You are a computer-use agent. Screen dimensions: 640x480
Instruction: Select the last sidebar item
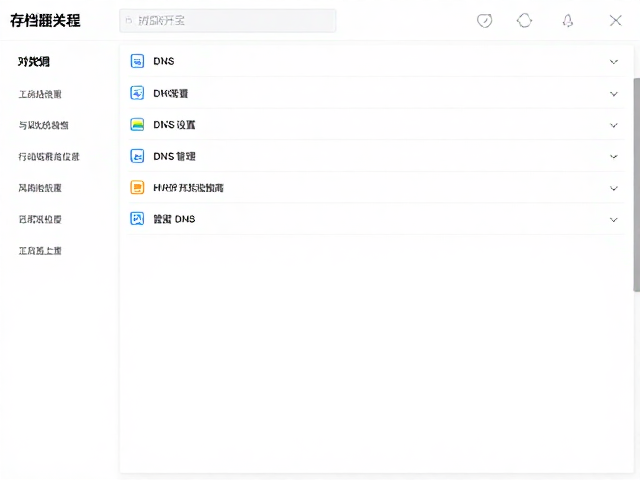click(40, 251)
